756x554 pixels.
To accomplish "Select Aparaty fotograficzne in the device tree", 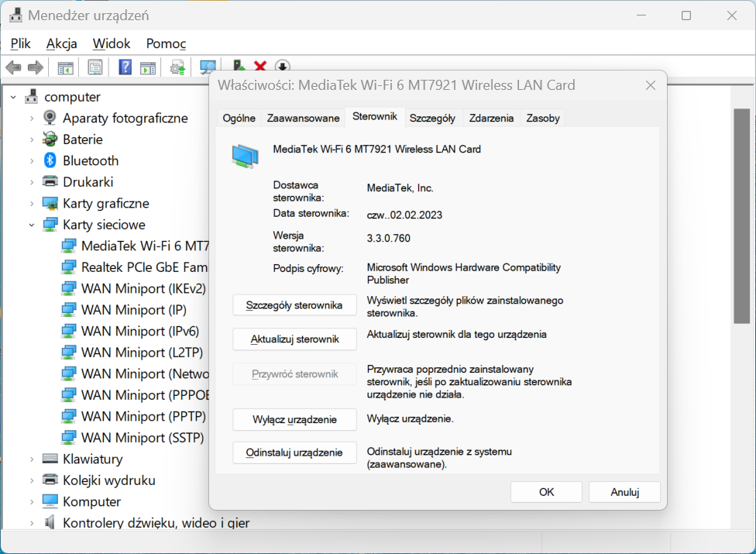I will pyautogui.click(x=125, y=118).
